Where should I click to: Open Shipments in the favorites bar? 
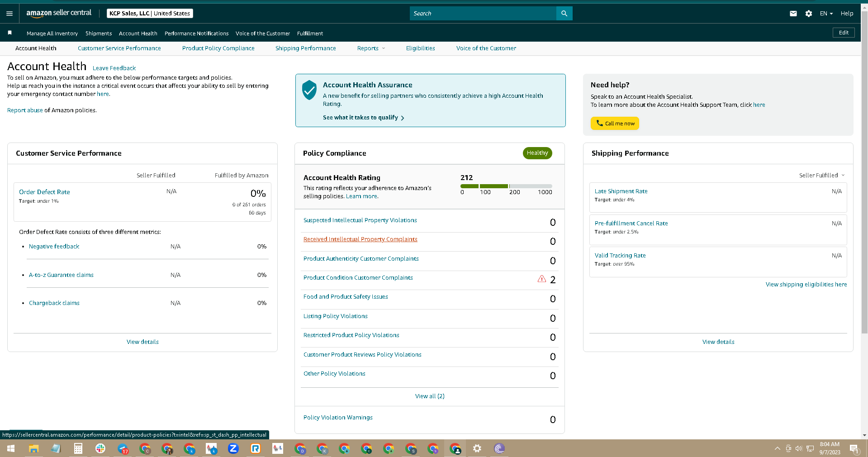tap(99, 33)
